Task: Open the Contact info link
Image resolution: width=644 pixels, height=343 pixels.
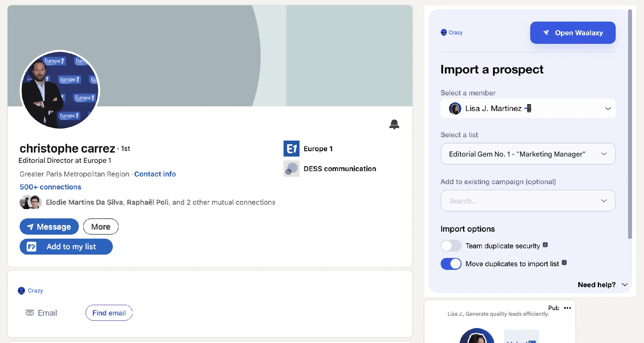Action: [155, 174]
